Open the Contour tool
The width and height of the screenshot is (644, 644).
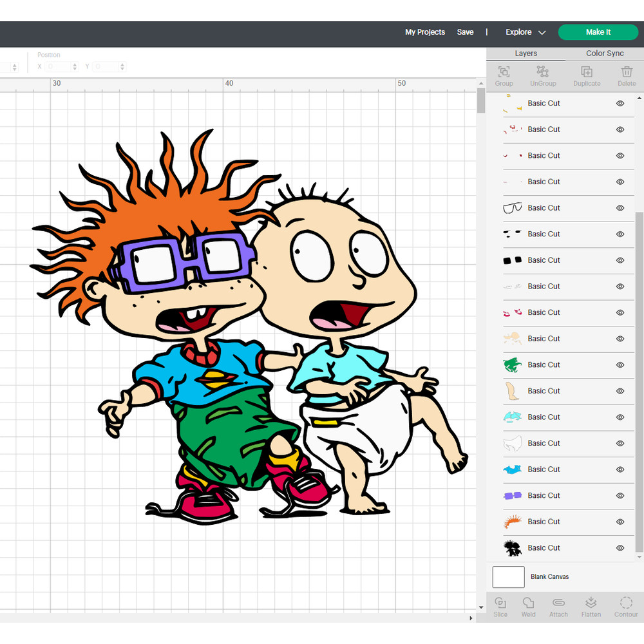click(x=625, y=606)
